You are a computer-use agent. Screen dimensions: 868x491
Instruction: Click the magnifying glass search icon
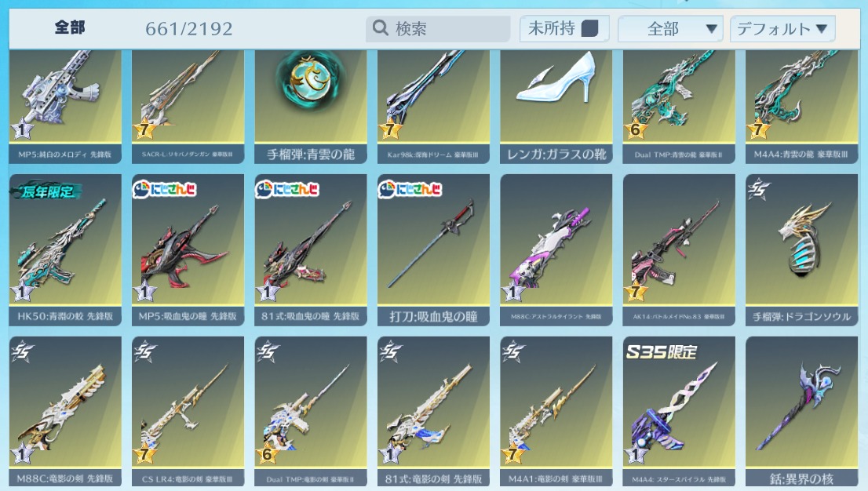pyautogui.click(x=381, y=27)
